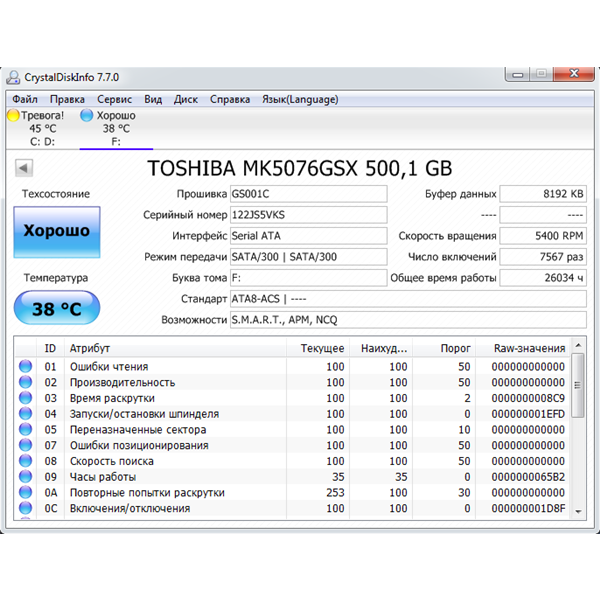Click the attribute list scrollbar thumb
Screen dimensions: 600x600
click(x=578, y=385)
